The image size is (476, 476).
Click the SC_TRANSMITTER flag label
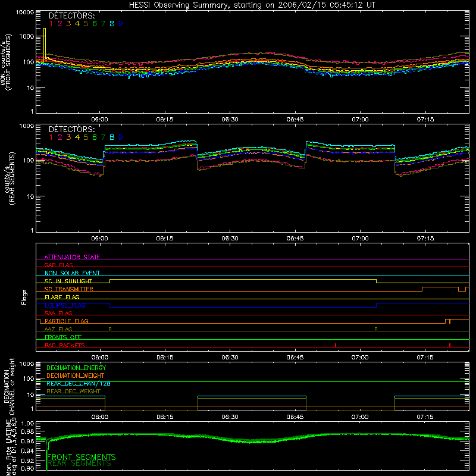pyautogui.click(x=69, y=289)
